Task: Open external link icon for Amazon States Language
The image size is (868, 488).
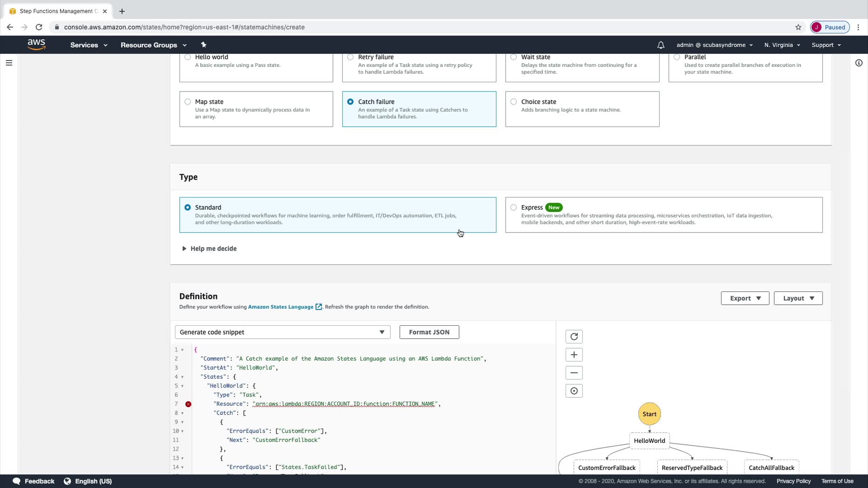Action: (x=319, y=307)
